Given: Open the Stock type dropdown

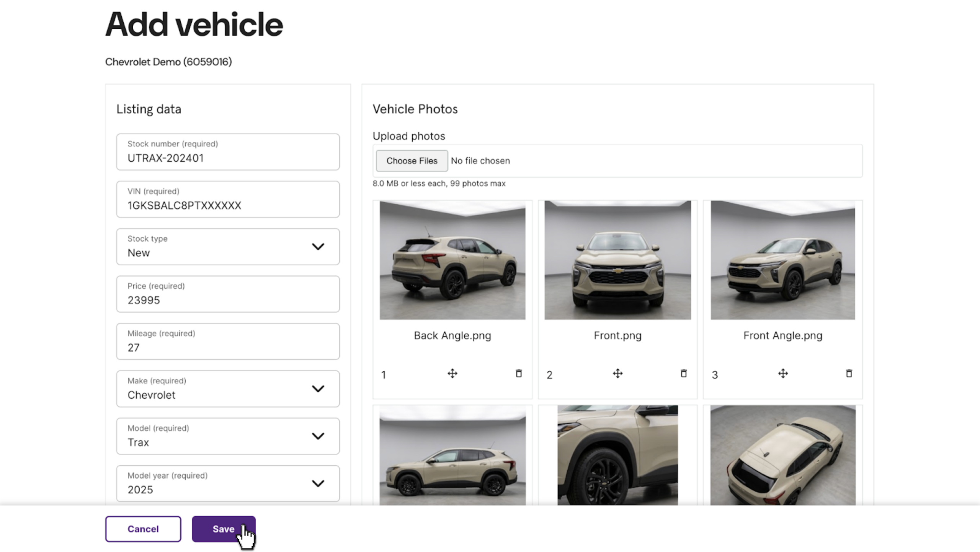Looking at the screenshot, I should [x=228, y=247].
